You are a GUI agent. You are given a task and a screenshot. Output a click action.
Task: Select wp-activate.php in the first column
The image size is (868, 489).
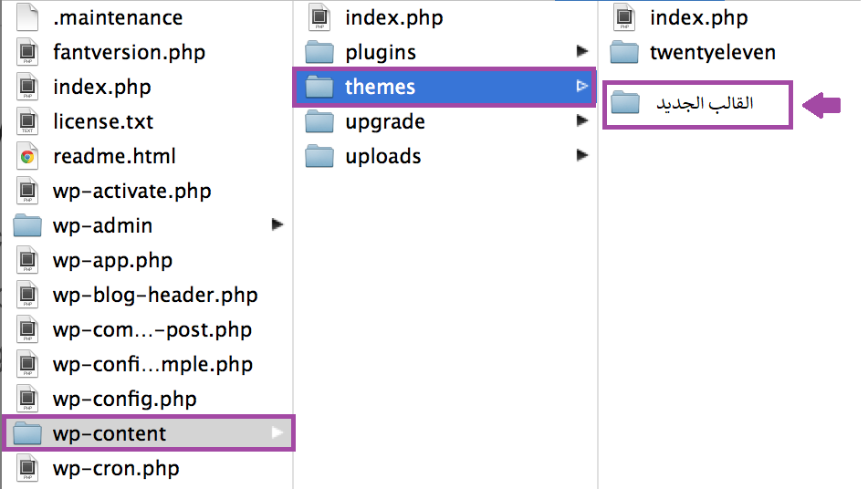(131, 191)
